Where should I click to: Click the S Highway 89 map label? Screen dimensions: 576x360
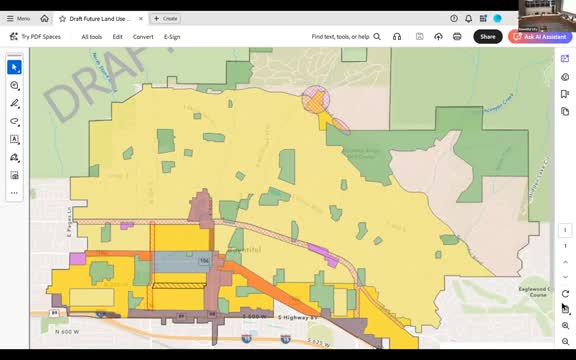[x=297, y=317]
